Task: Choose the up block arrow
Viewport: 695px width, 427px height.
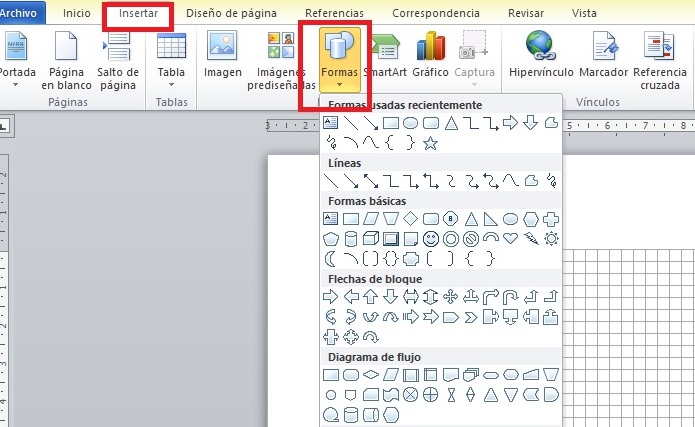Action: click(371, 297)
